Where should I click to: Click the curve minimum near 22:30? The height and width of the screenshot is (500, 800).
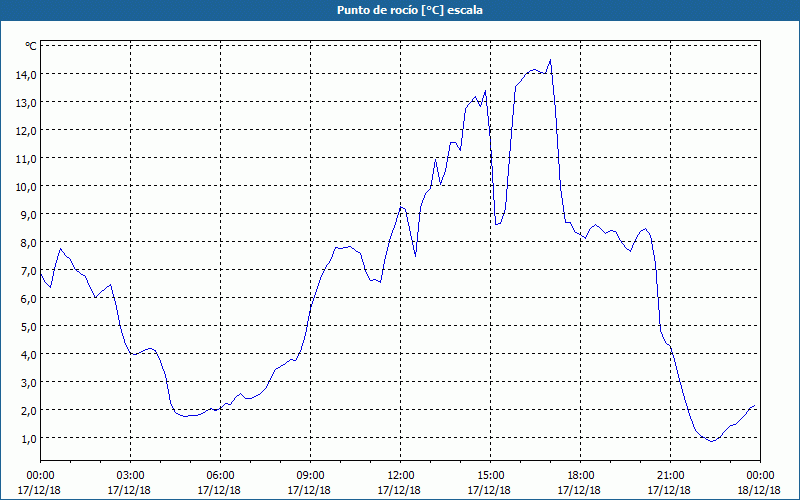(712, 441)
